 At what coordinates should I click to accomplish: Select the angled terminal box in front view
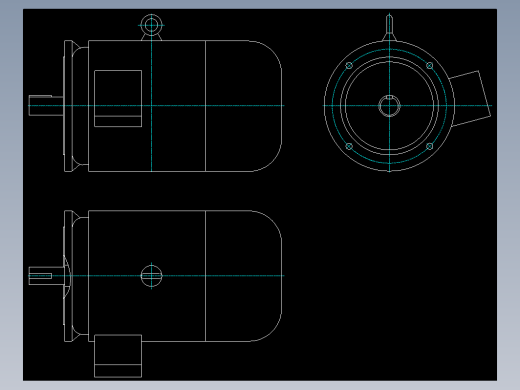(470, 98)
